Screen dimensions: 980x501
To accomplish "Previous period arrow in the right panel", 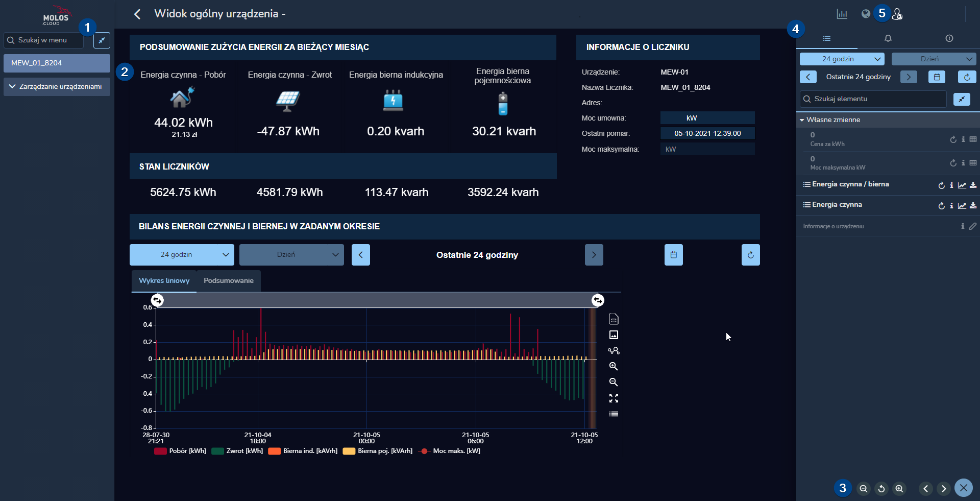I will 808,77.
